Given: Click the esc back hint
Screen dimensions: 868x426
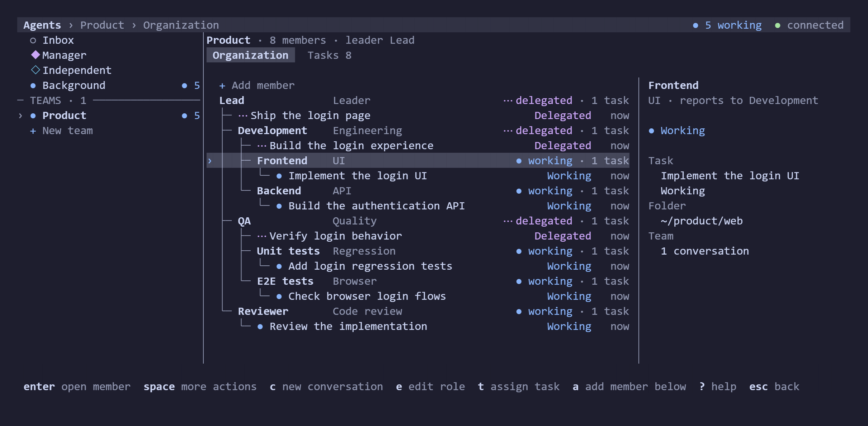Looking at the screenshot, I should click(x=774, y=387).
